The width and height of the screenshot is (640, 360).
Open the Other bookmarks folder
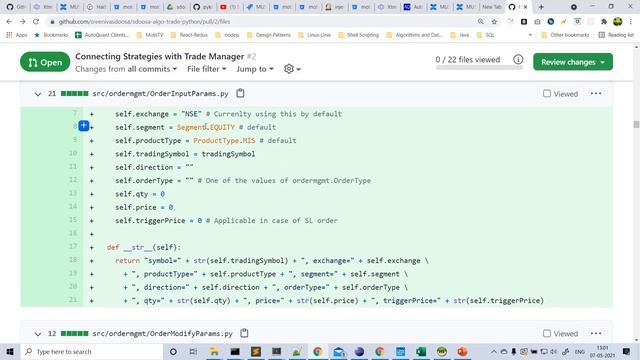(565, 35)
